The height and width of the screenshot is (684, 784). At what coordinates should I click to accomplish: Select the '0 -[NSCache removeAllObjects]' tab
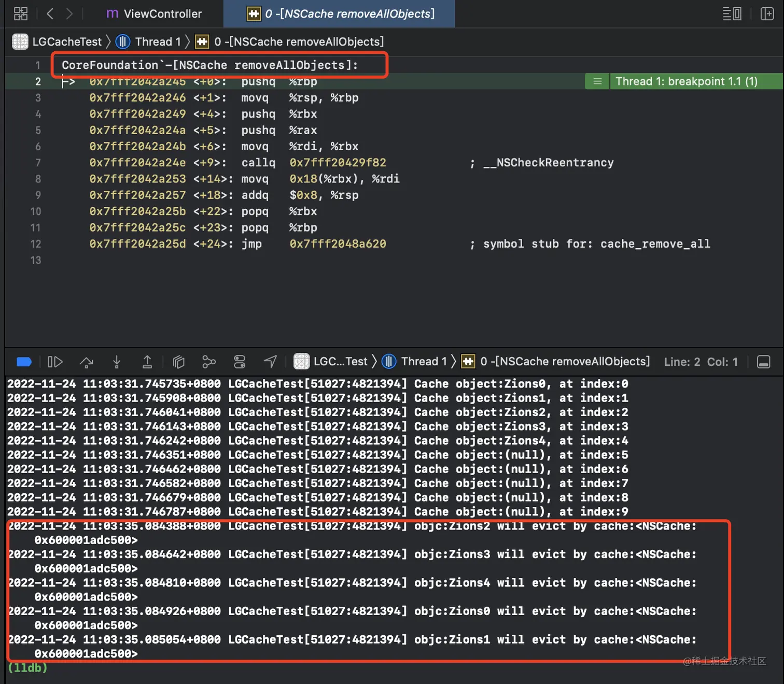coord(339,13)
